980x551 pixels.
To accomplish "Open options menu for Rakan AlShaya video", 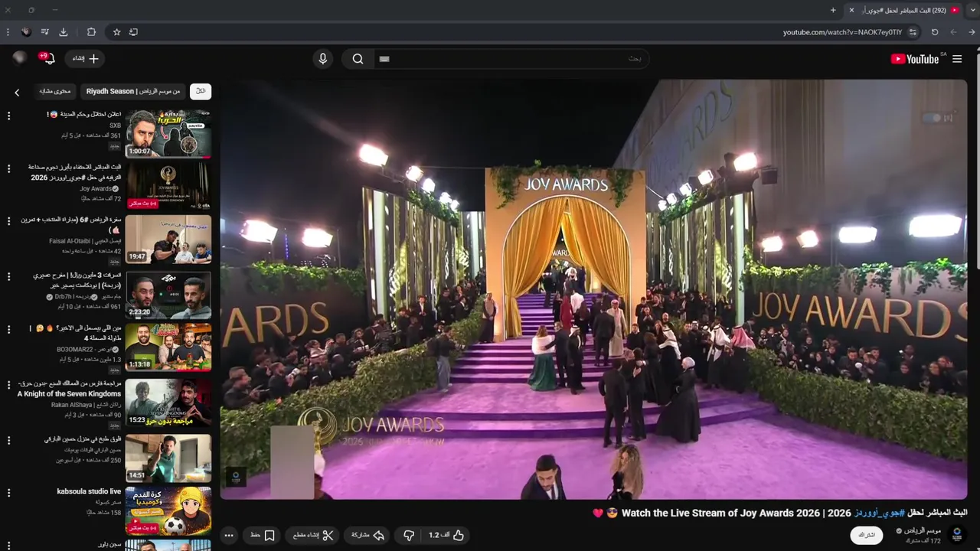I will pyautogui.click(x=9, y=384).
